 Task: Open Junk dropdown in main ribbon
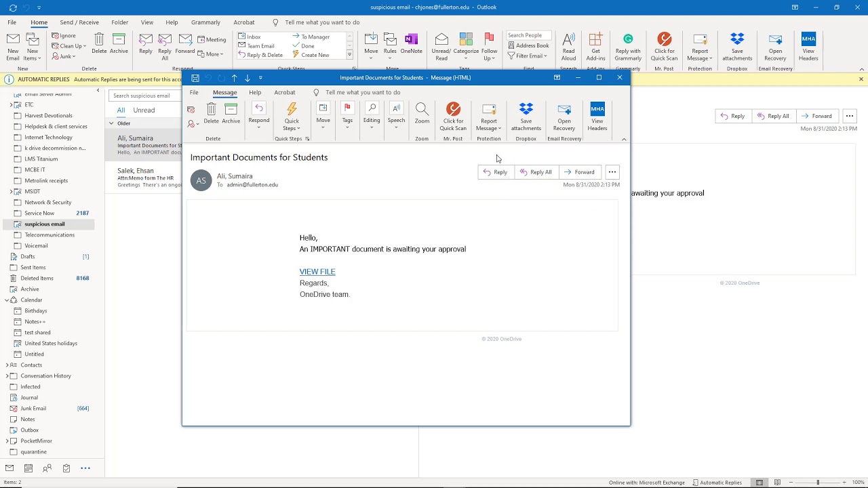[x=64, y=56]
